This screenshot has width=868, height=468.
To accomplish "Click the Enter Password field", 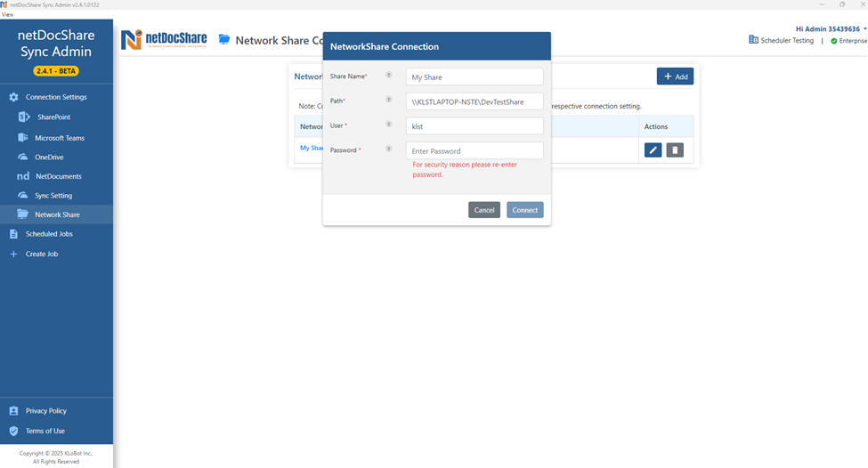I will (x=475, y=150).
